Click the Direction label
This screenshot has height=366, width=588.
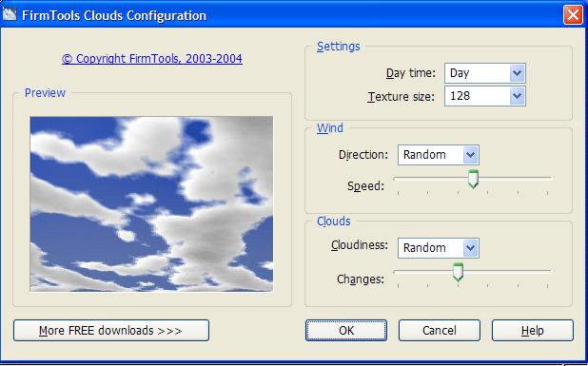point(363,155)
